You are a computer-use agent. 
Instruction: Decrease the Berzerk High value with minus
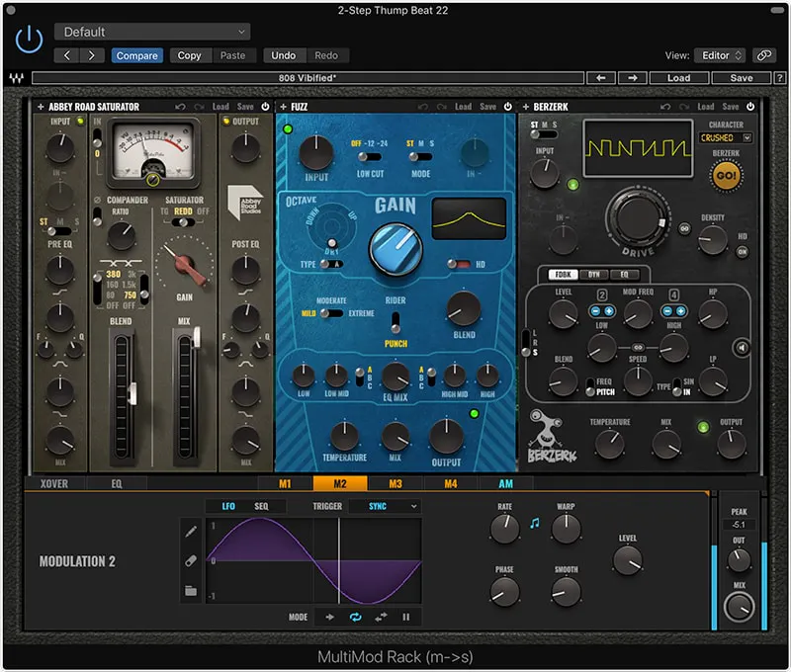pos(668,311)
